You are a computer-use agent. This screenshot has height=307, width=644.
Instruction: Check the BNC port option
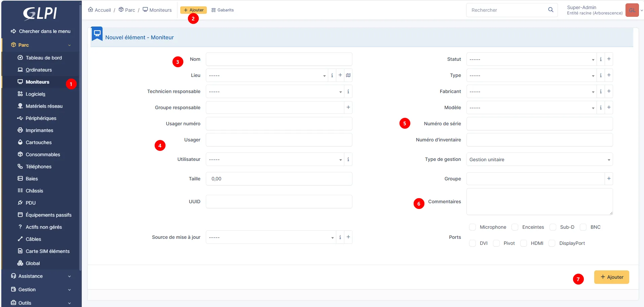pos(583,227)
